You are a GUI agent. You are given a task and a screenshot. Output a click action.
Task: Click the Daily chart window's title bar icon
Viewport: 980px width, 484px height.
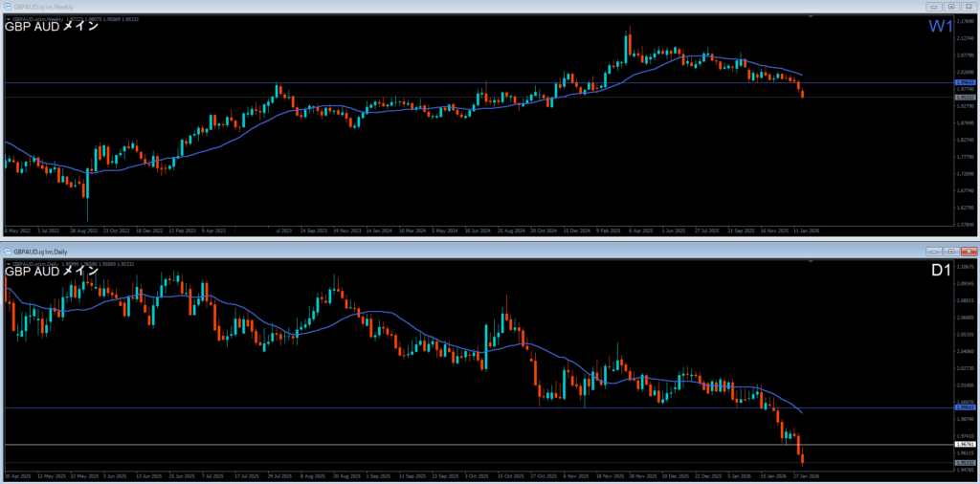7,250
